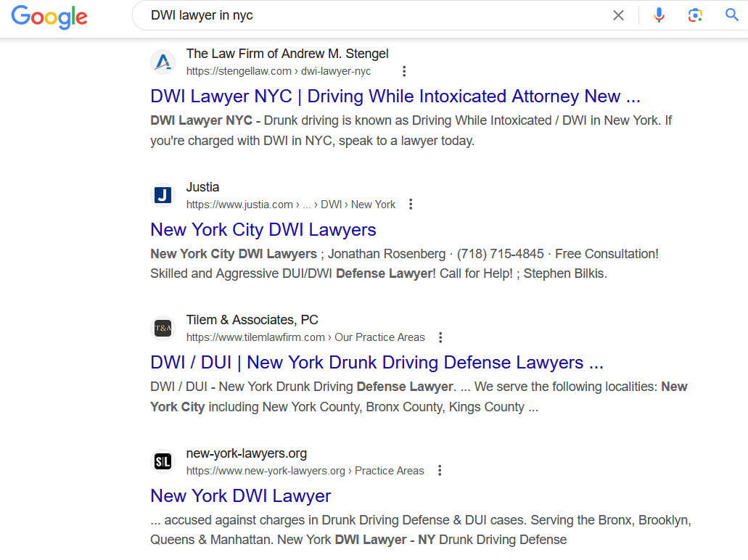
Task: Start voice search with the microphone icon
Action: 659,15
